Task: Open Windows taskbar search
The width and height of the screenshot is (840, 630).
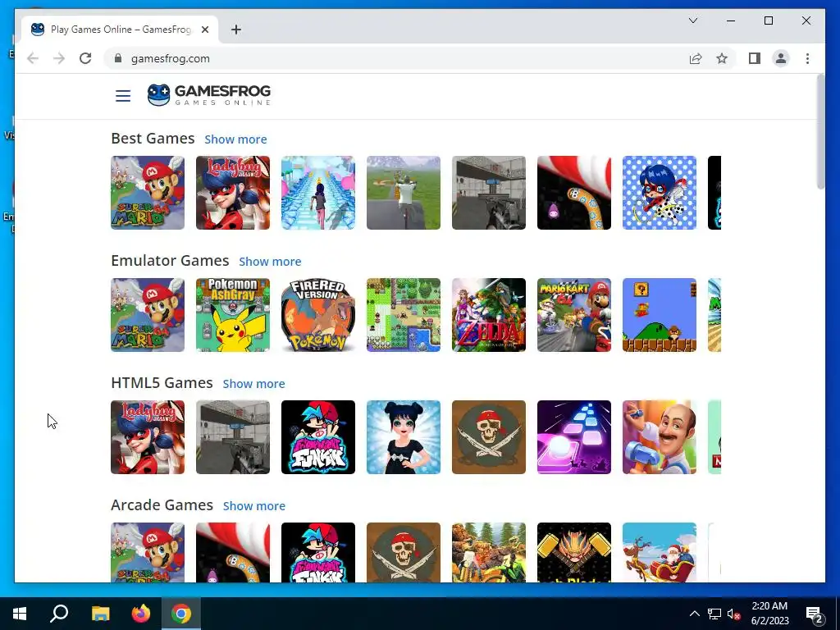Action: (59, 614)
